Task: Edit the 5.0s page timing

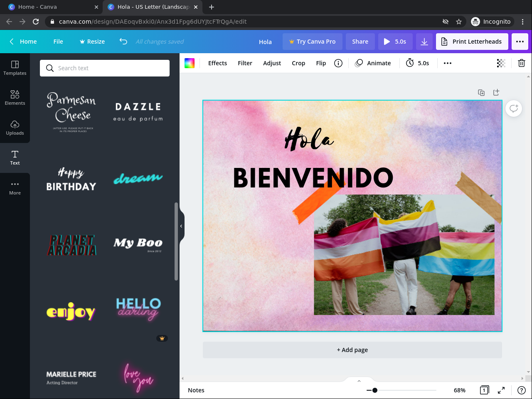Action: pyautogui.click(x=417, y=63)
